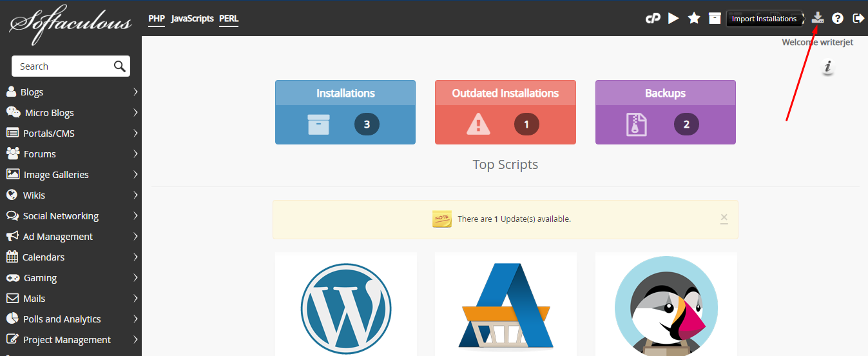Screen dimensions: 868x356
Task: Dismiss the update available notice
Action: point(724,218)
